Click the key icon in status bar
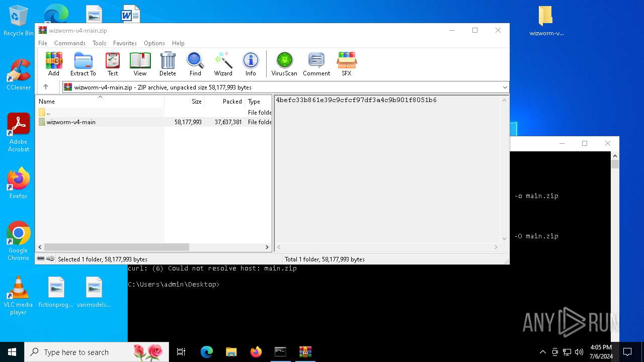Screen dimensions: 644x362 pyautogui.click(x=50, y=259)
